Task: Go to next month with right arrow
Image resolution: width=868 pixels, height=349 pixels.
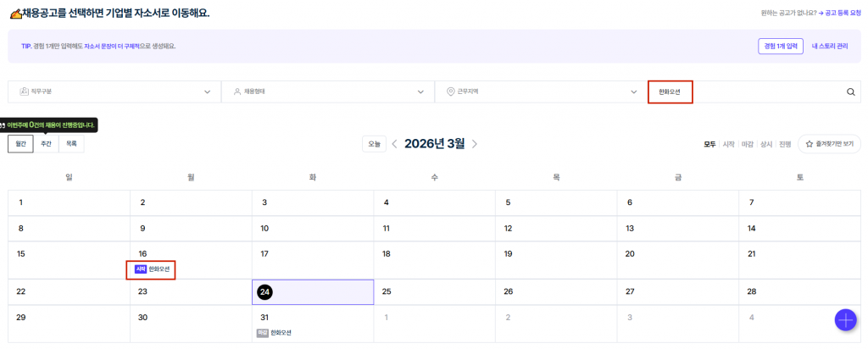Action: point(475,144)
